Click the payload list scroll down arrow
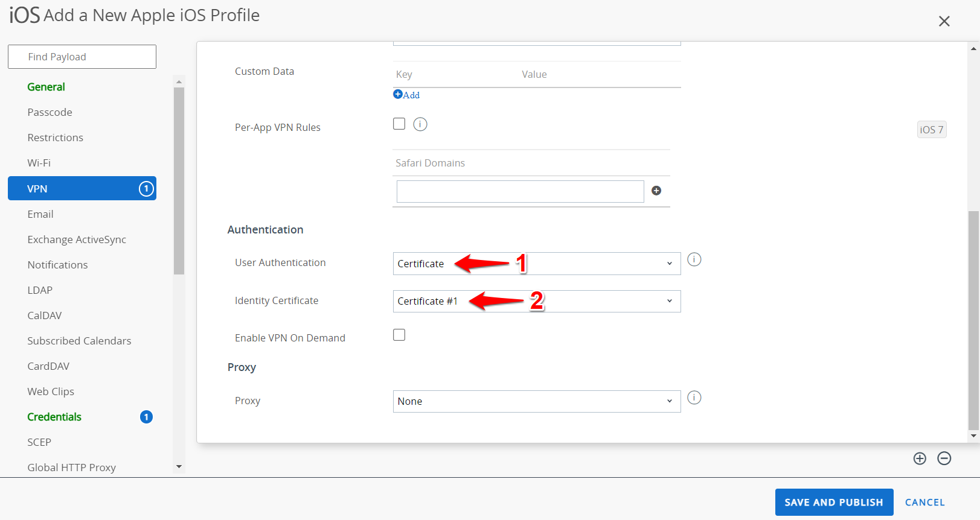Screen dimensions: 980x520 coord(179,466)
